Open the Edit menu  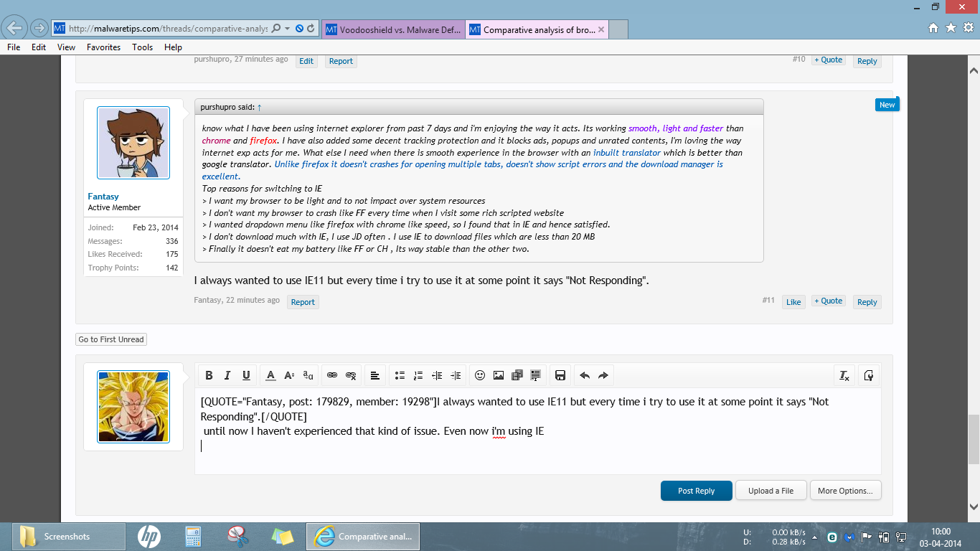point(39,47)
